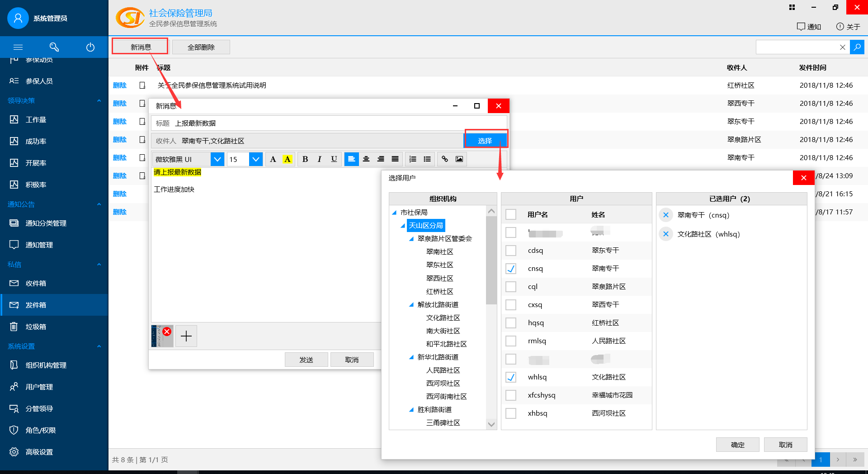Click the 全部删除 button
Viewport: 868px width, 474px height.
click(x=201, y=47)
